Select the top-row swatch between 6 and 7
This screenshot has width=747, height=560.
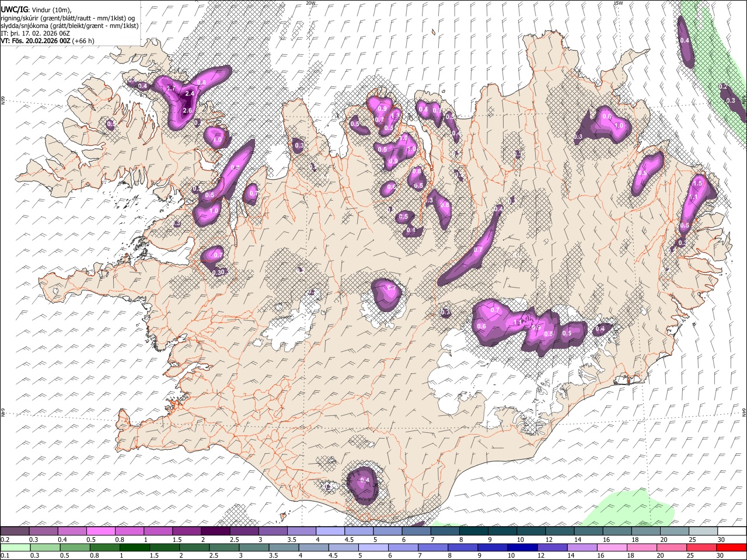click(417, 531)
